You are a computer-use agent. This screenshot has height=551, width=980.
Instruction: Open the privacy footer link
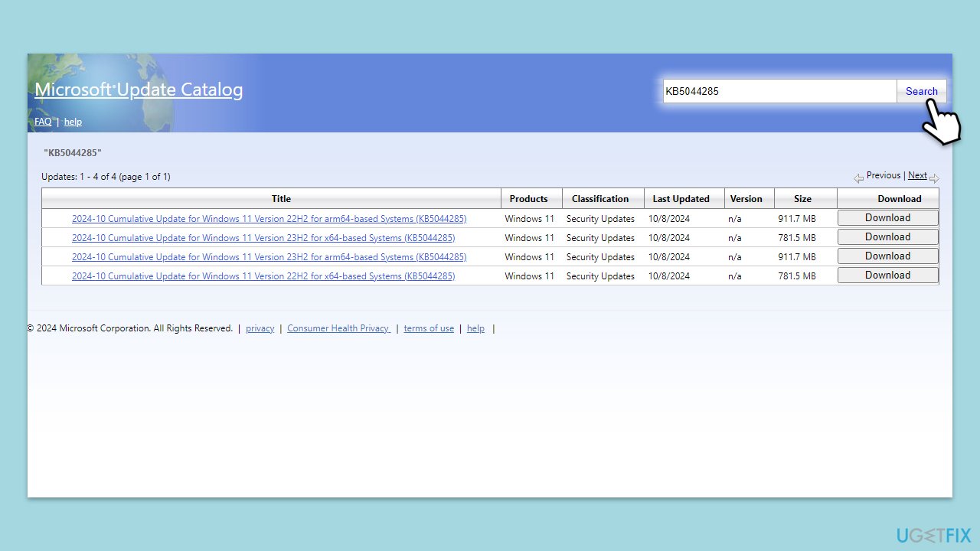[x=260, y=328]
